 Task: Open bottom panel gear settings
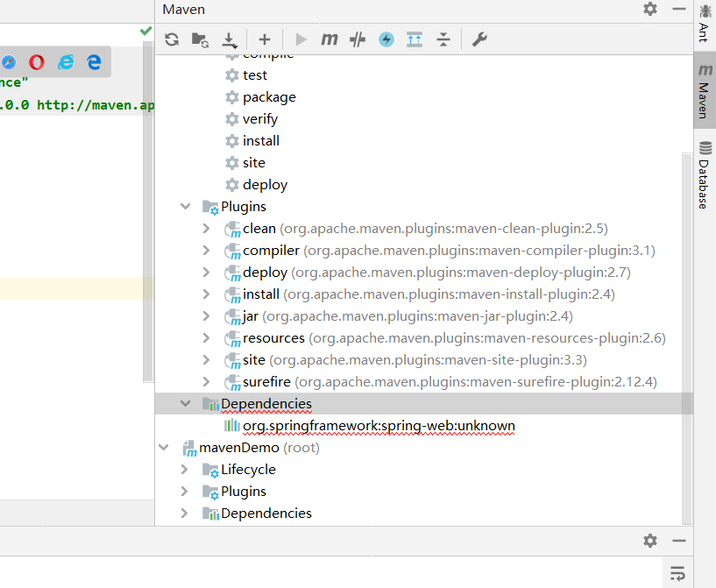[x=650, y=541]
